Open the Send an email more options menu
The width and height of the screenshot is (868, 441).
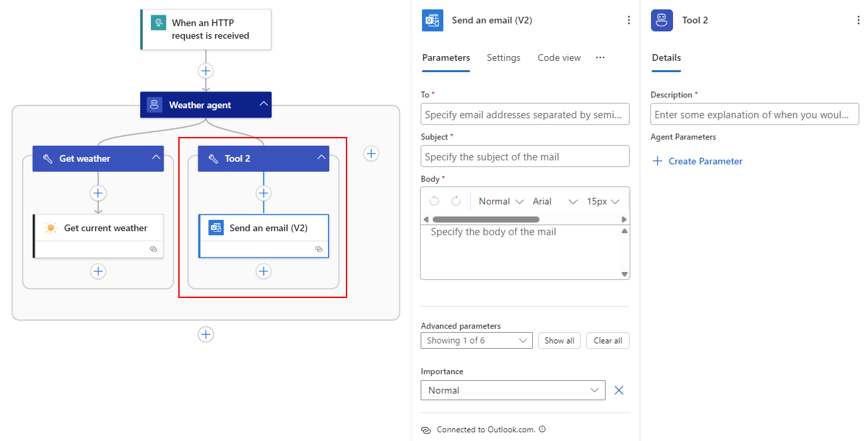[x=628, y=21]
